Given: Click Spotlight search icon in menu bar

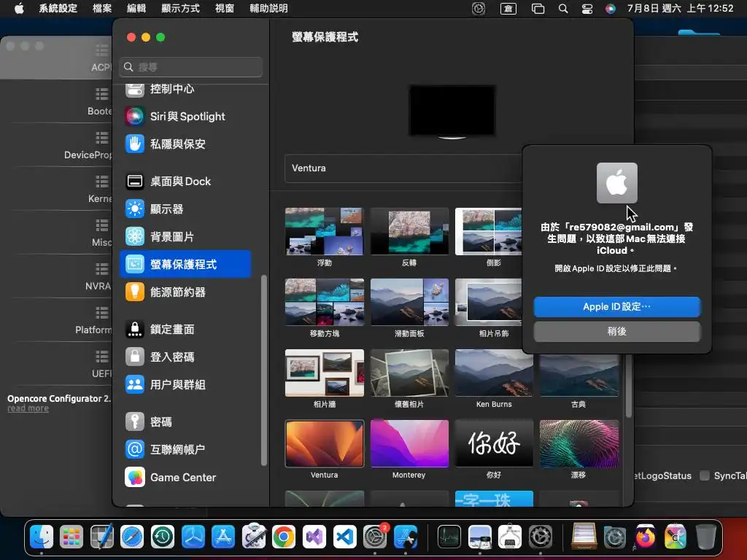Looking at the screenshot, I should (x=563, y=9).
